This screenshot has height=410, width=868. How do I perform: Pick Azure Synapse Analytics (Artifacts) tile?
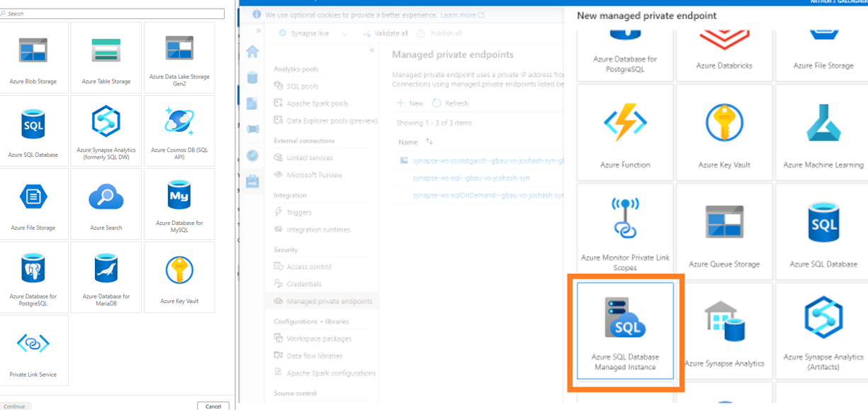(x=823, y=331)
